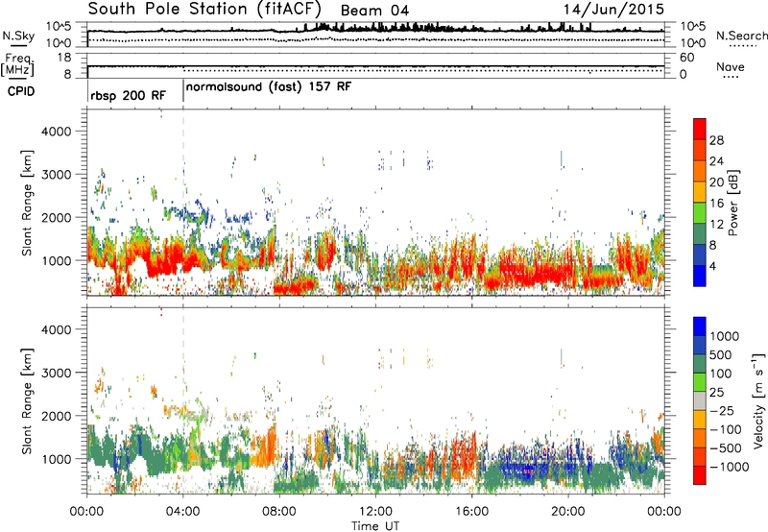Click the "60" Nave axis value
768x532 pixels.
click(686, 58)
